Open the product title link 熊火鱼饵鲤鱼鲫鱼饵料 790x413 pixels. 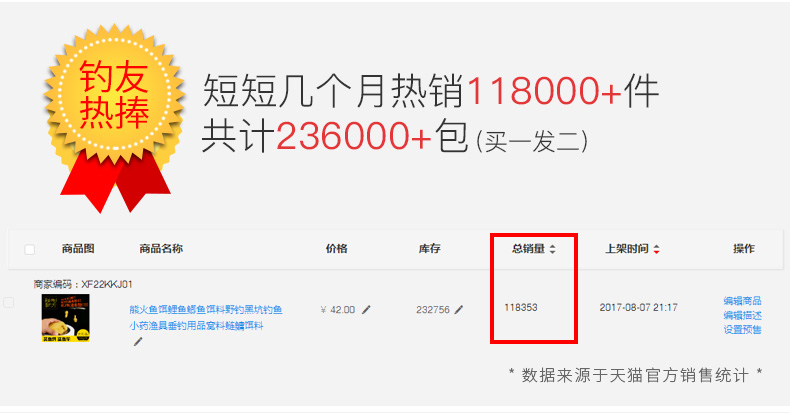point(206,317)
